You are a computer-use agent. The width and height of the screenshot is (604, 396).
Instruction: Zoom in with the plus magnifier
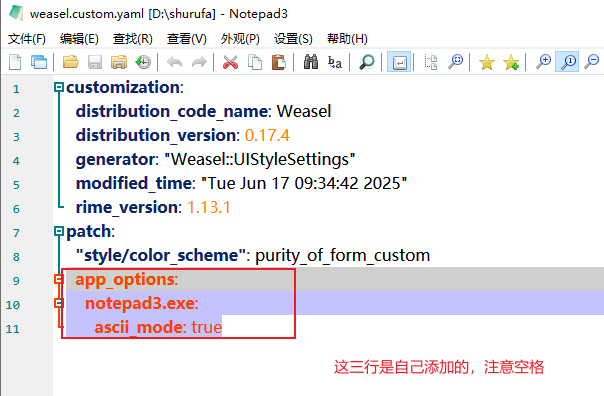click(544, 62)
